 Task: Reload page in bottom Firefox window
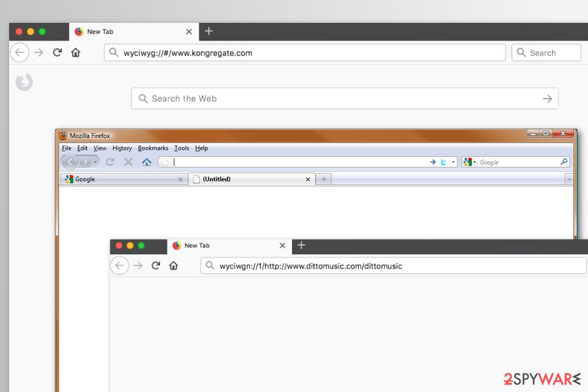pyautogui.click(x=156, y=266)
